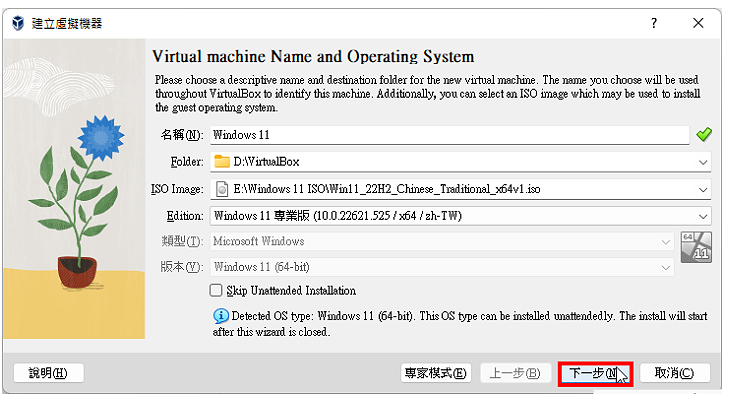This screenshot has height=397, width=734.
Task: Close the 建立虛擬機器 dialog window
Action: [698, 23]
